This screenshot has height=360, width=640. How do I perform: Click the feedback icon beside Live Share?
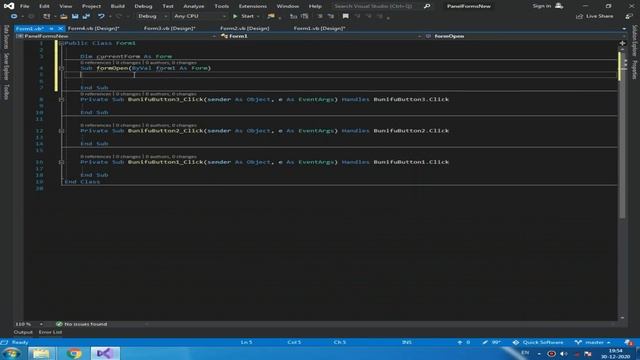(629, 16)
